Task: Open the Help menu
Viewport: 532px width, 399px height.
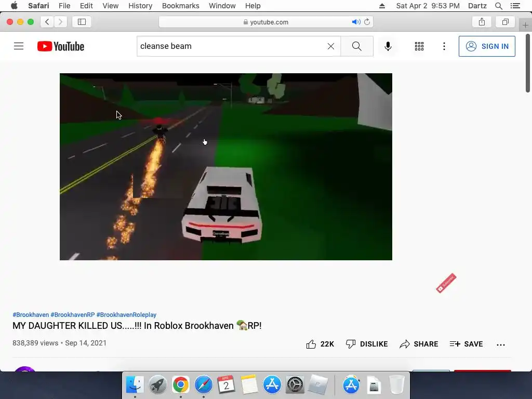Action: (x=253, y=6)
